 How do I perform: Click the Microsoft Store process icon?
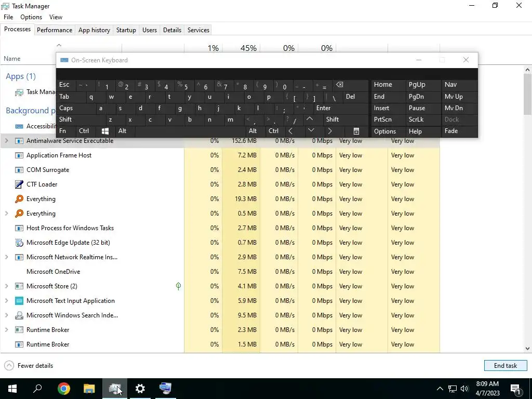(x=19, y=286)
